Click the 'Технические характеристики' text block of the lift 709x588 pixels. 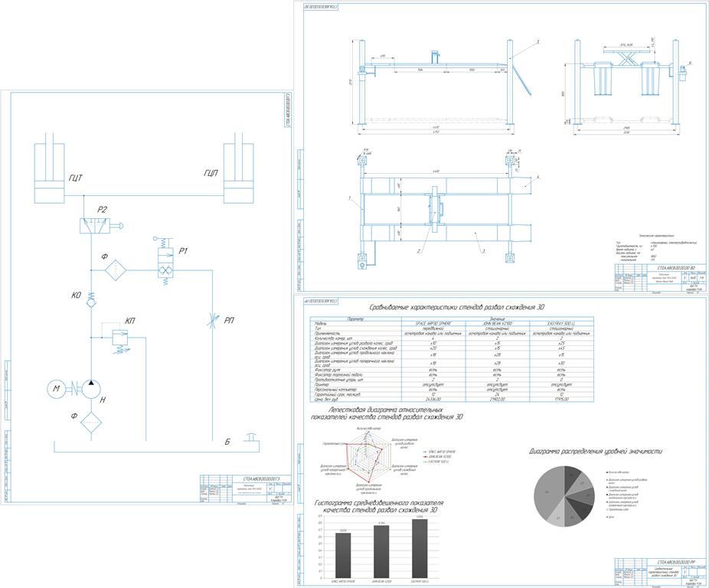(656, 248)
